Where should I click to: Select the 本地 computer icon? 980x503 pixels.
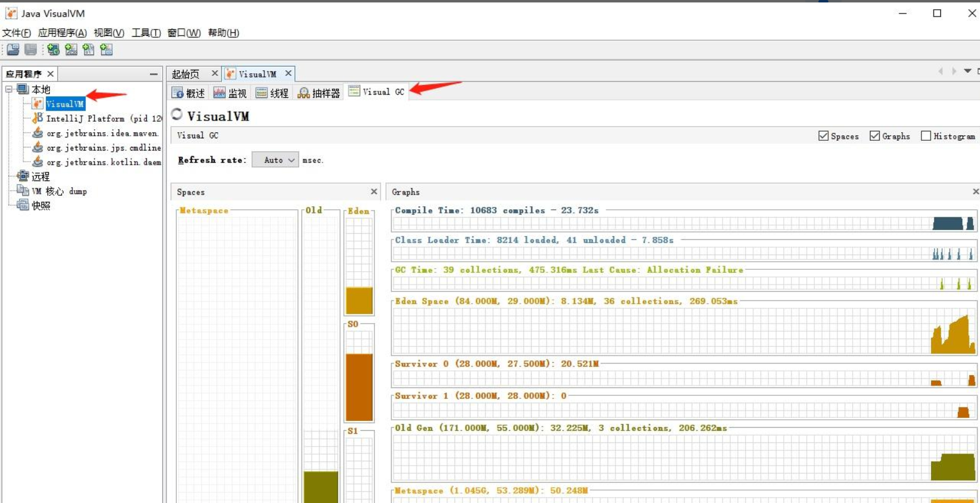(x=23, y=89)
